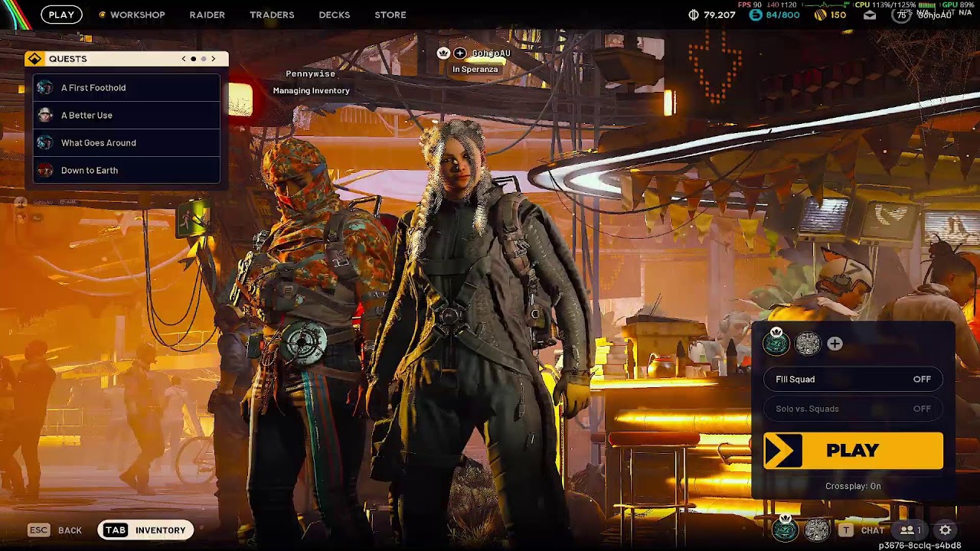Image resolution: width=980 pixels, height=551 pixels.
Task: Select the first quests page dot
Action: 193,59
